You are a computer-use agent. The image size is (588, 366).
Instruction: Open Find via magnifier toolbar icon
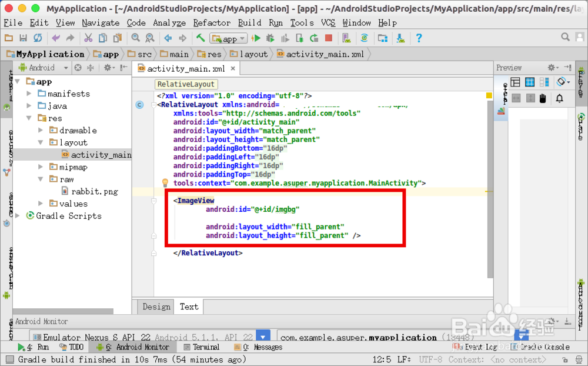pos(135,38)
